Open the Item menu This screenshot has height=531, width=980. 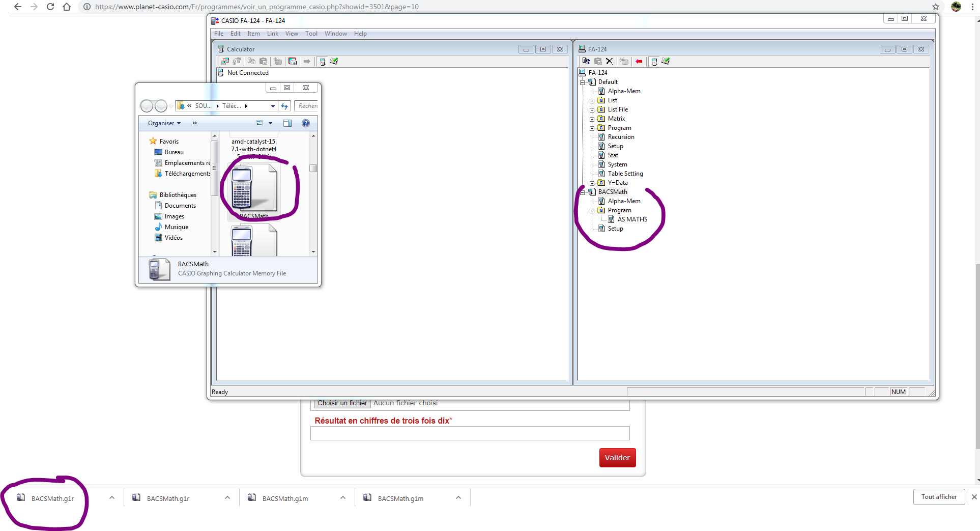(x=253, y=34)
